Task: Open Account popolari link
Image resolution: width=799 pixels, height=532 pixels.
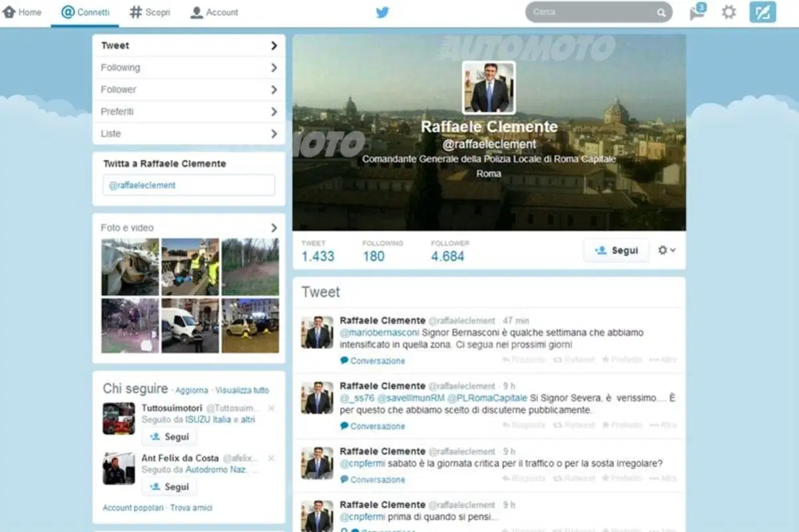Action: [133, 508]
